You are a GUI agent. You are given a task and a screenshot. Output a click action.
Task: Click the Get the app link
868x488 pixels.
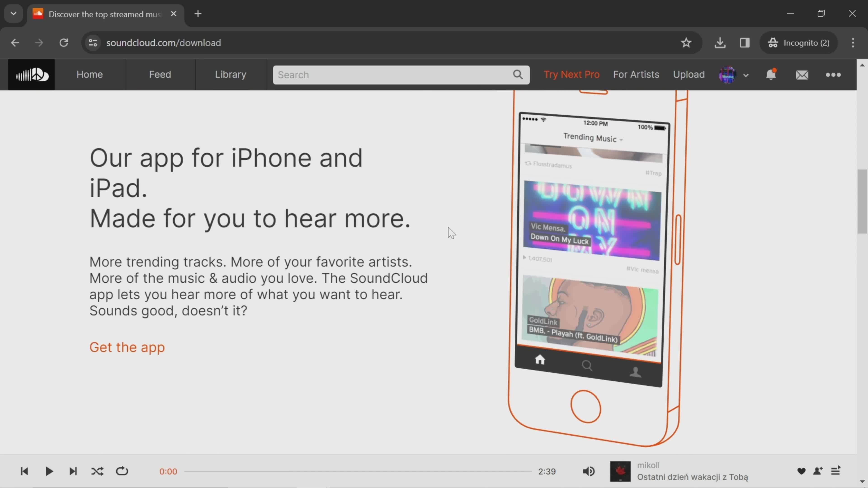point(127,347)
